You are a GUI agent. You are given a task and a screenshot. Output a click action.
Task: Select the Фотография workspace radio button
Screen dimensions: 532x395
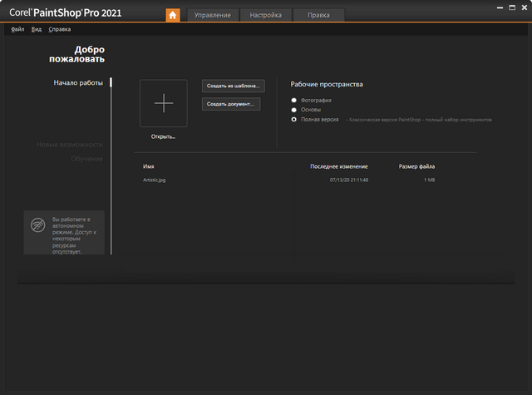pyautogui.click(x=293, y=100)
